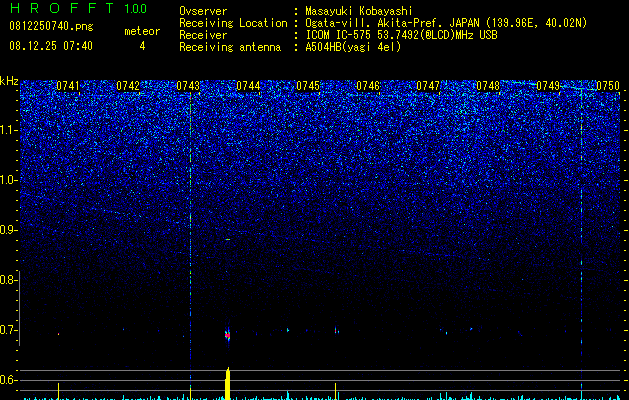Click the strong red meteor echo near 0.7 kHz
This screenshot has height=400, width=629.
(x=227, y=335)
